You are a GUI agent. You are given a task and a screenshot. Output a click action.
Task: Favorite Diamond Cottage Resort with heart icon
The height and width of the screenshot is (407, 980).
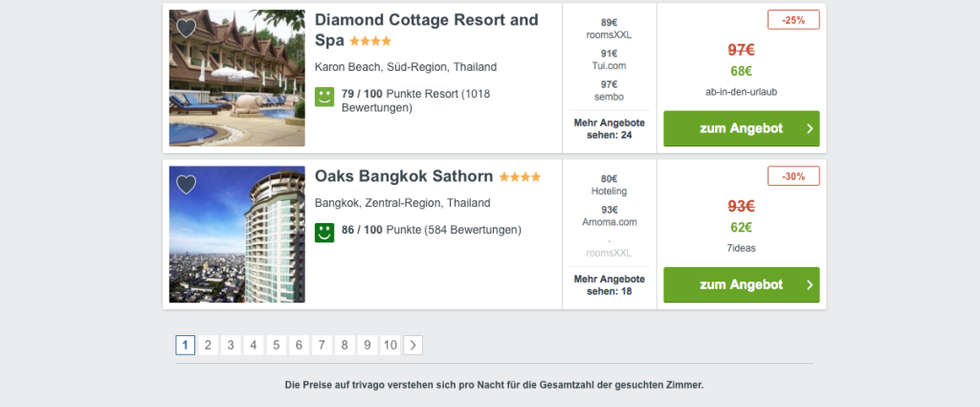coord(187,28)
